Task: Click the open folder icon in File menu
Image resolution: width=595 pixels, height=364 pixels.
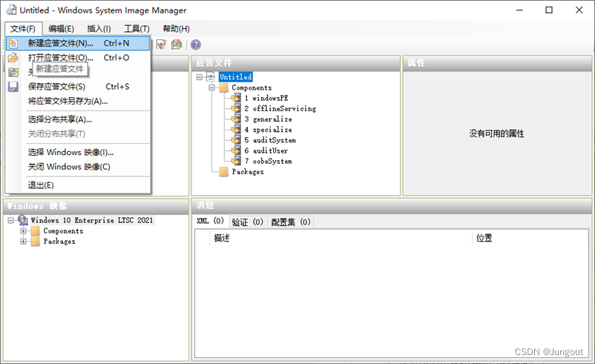Action: point(13,58)
